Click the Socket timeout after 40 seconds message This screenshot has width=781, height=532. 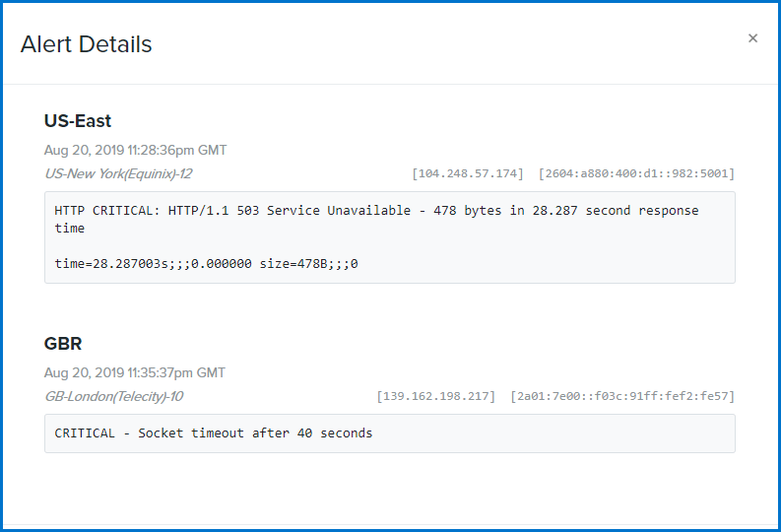[255, 432]
